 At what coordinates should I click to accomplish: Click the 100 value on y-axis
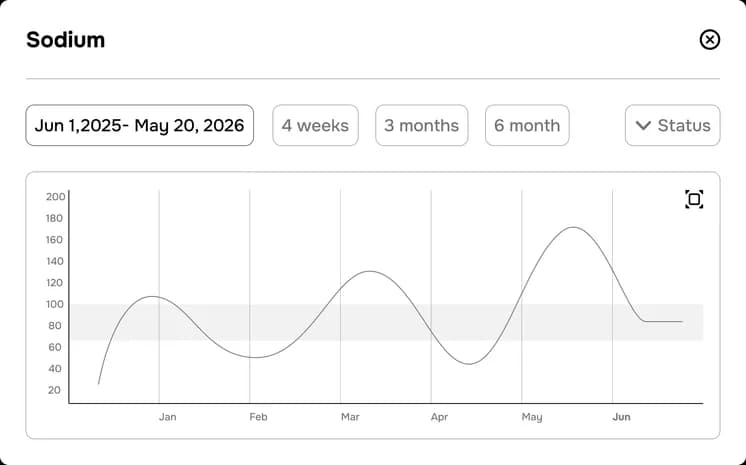pos(55,304)
